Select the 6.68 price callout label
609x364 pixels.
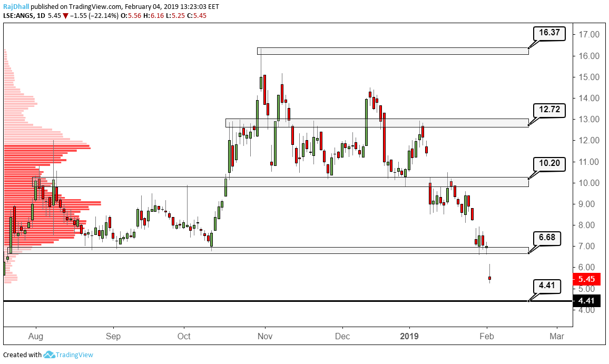tap(547, 238)
